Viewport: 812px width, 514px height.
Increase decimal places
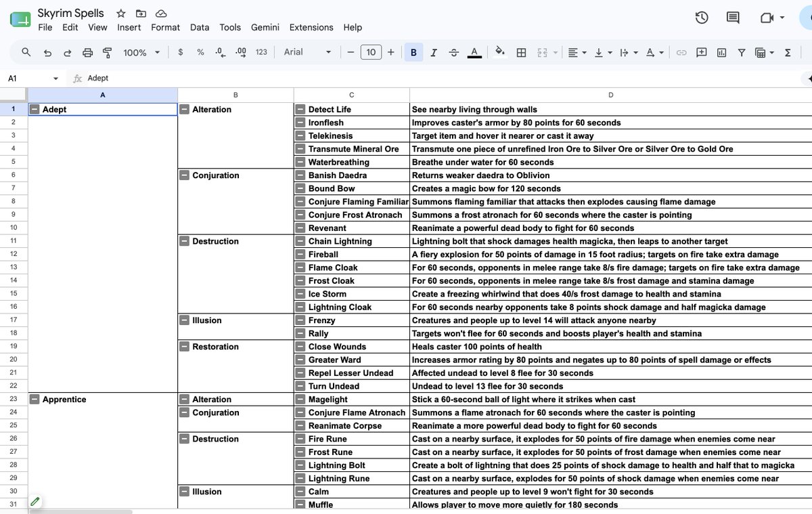point(241,52)
